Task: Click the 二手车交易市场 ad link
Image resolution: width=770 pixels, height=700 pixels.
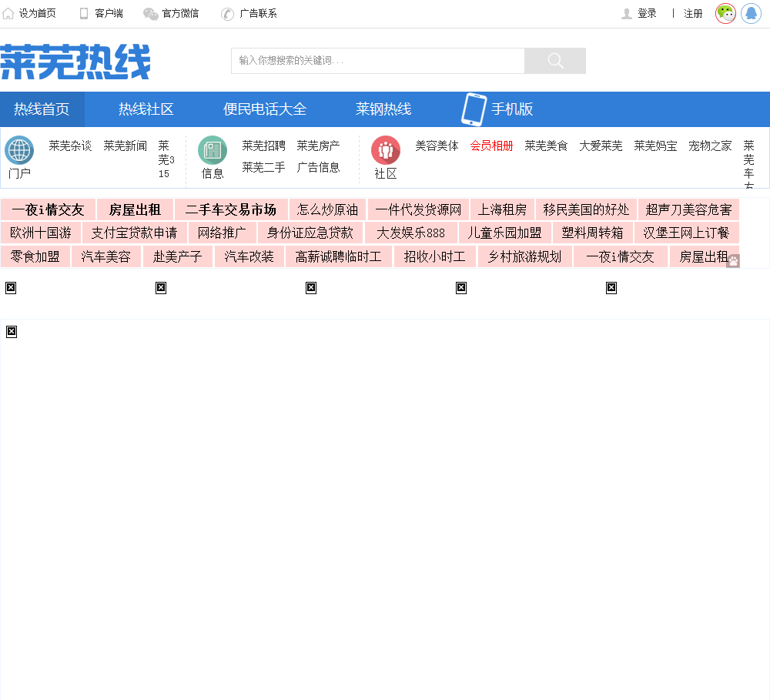Action: 231,209
